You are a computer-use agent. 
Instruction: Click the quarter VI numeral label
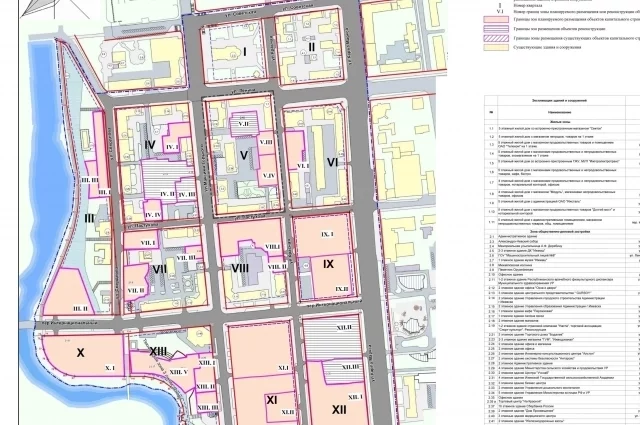[x=333, y=161]
